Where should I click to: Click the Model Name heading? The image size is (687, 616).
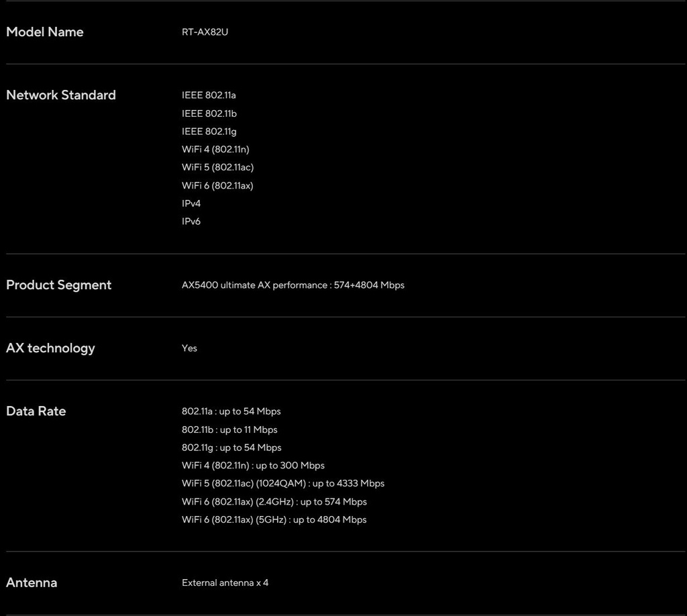click(45, 32)
